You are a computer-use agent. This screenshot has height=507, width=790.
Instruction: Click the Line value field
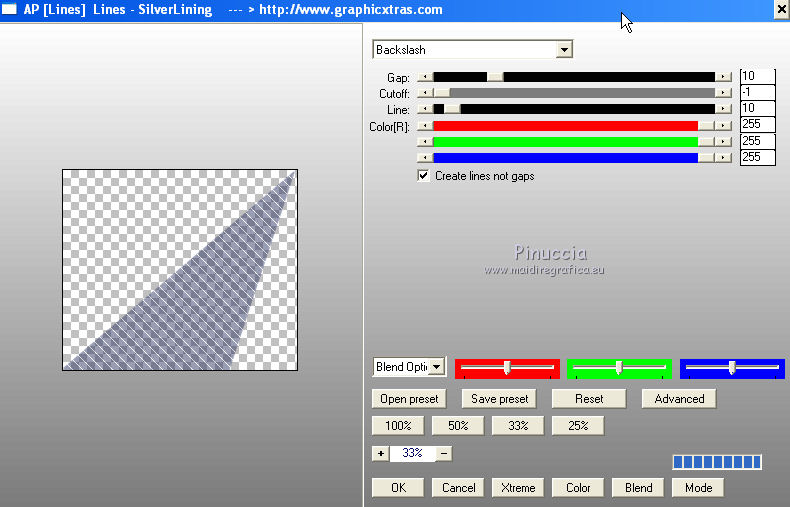click(x=757, y=108)
